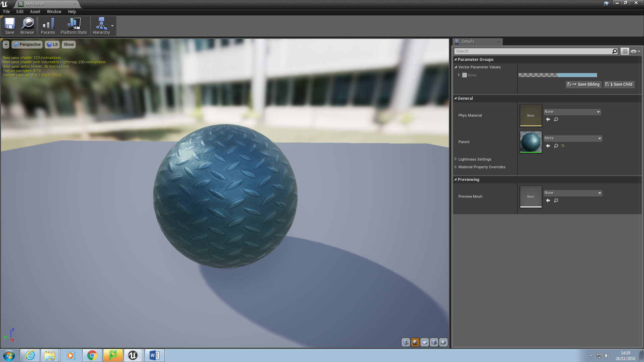Open Browse to find asset in Content Browser
Screen dimensions: 644x362
tap(27, 26)
